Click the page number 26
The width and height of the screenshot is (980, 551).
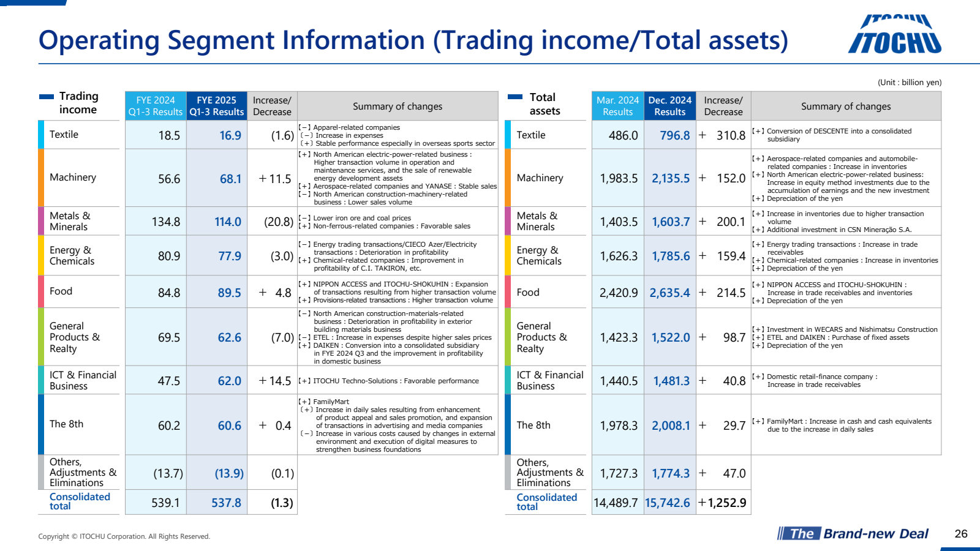(x=961, y=533)
